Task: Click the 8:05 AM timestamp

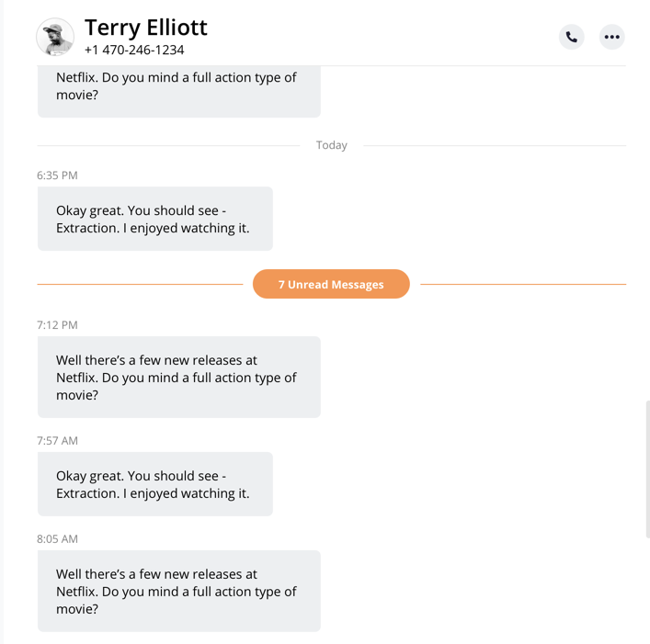Action: (x=57, y=539)
